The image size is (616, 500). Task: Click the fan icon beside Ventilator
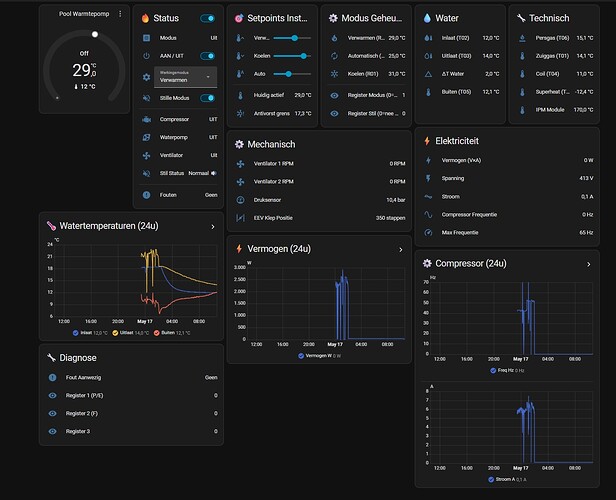pyautogui.click(x=146, y=156)
